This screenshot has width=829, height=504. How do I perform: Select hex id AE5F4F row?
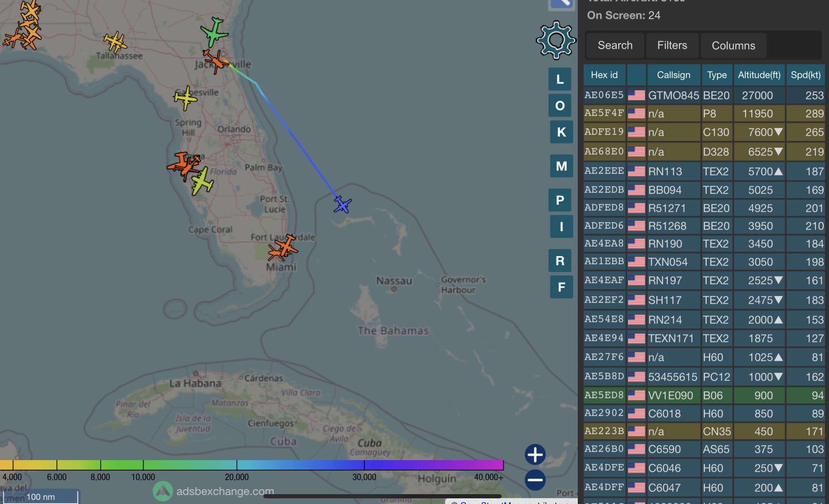(704, 114)
